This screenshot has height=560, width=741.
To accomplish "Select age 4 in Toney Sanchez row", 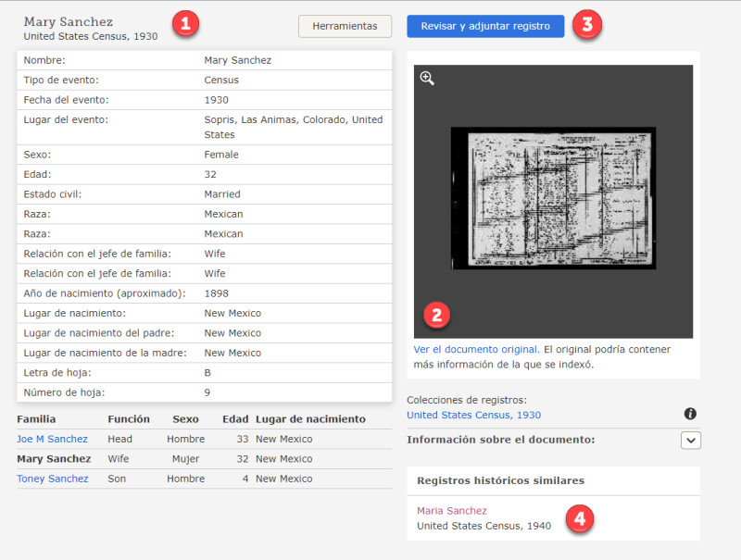I will pyautogui.click(x=245, y=479).
